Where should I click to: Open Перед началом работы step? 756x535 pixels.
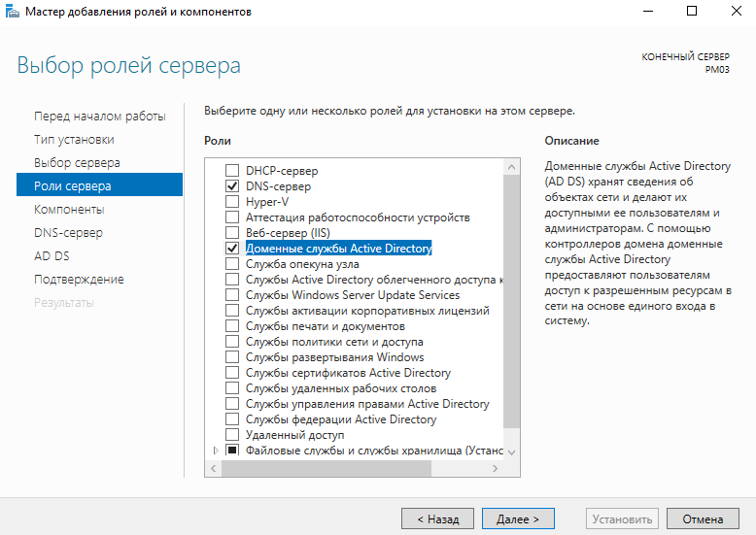tap(100, 117)
